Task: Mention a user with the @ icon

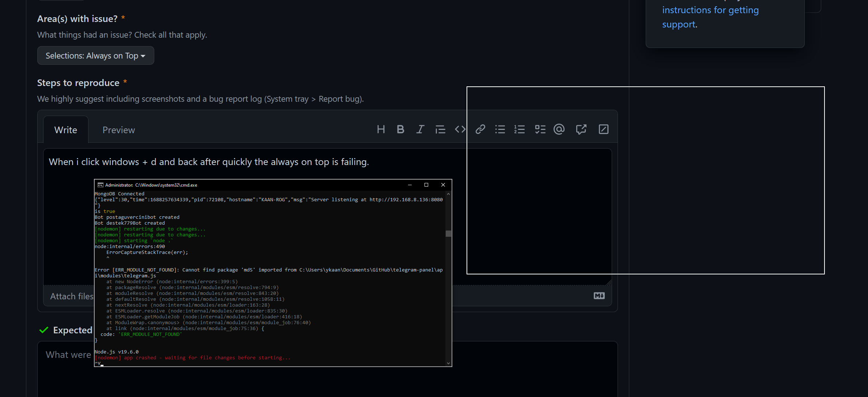Action: [559, 129]
